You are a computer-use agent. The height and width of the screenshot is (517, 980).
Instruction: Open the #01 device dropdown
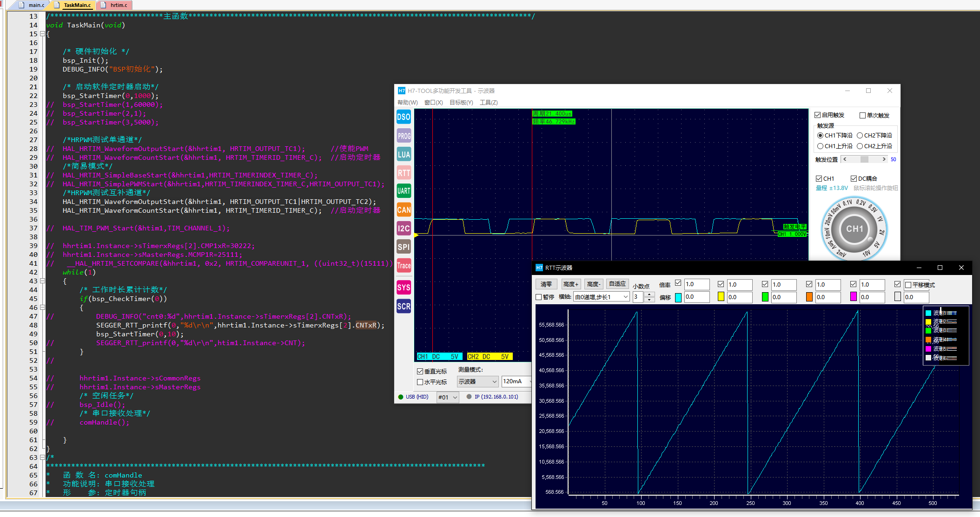click(x=448, y=397)
